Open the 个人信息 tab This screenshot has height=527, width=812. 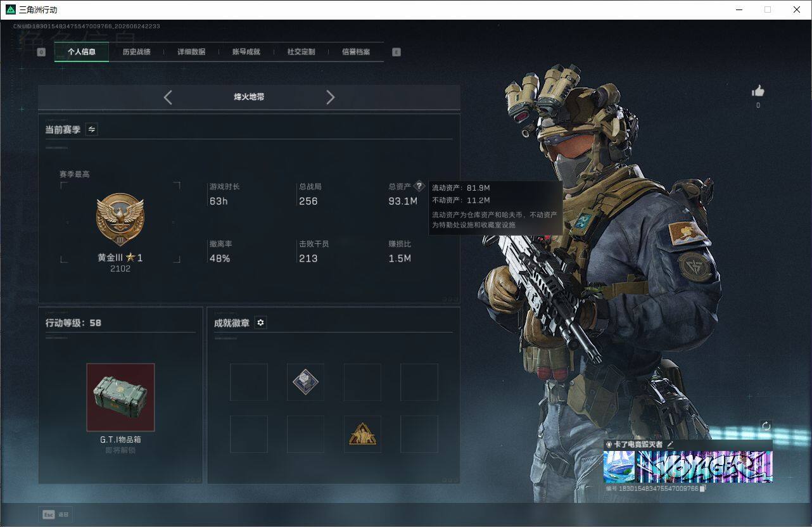click(x=82, y=52)
